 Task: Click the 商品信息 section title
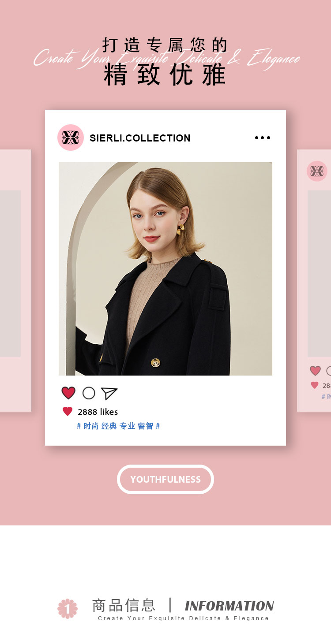tap(124, 605)
